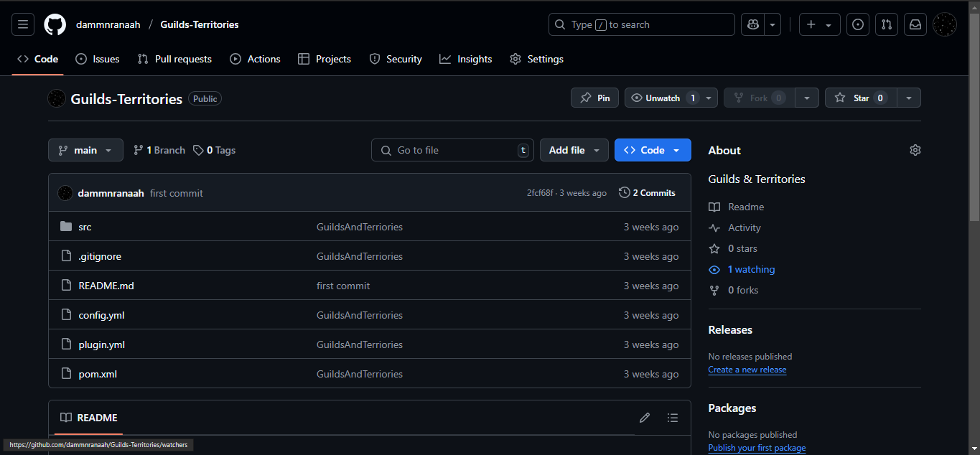Expand the Star lists dropdown arrow

coord(909,98)
